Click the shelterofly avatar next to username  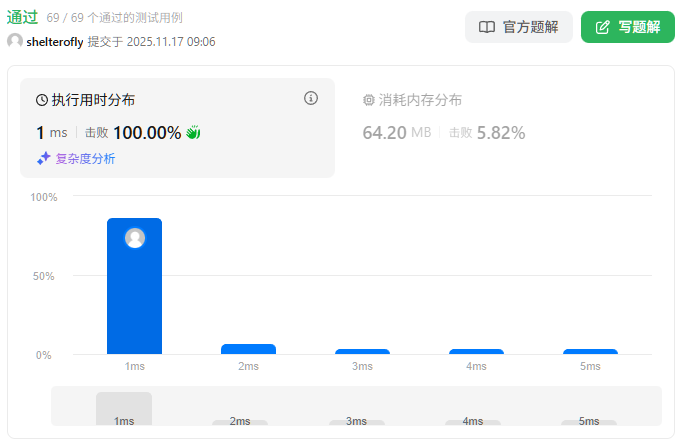click(x=15, y=41)
